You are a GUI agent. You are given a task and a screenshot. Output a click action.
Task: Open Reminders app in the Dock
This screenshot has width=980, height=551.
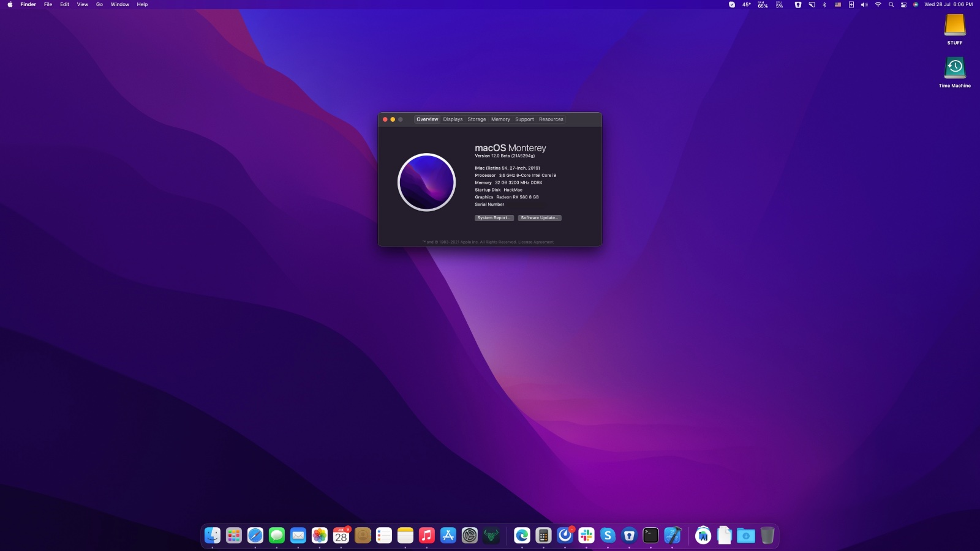click(384, 536)
